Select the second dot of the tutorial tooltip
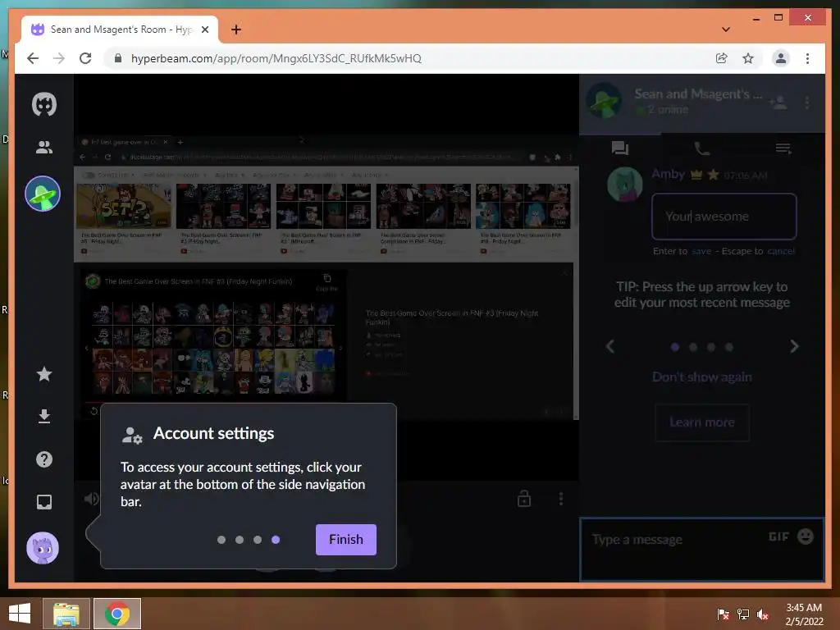 tap(240, 540)
